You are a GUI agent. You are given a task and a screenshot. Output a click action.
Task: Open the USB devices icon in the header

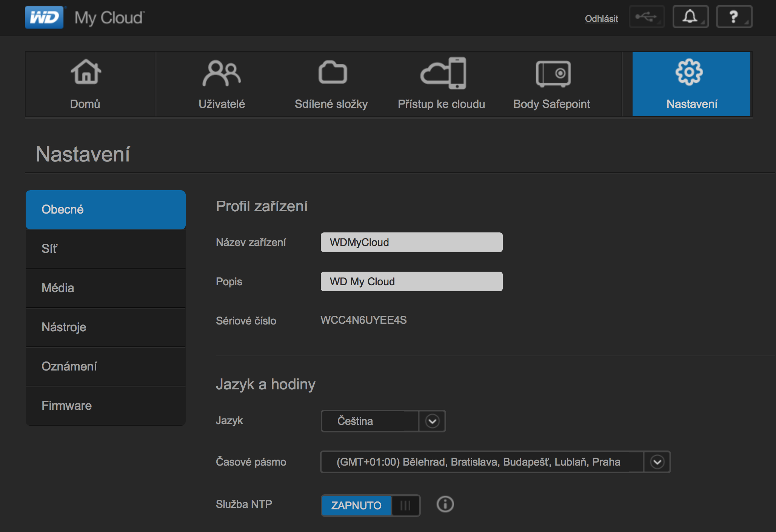646,17
